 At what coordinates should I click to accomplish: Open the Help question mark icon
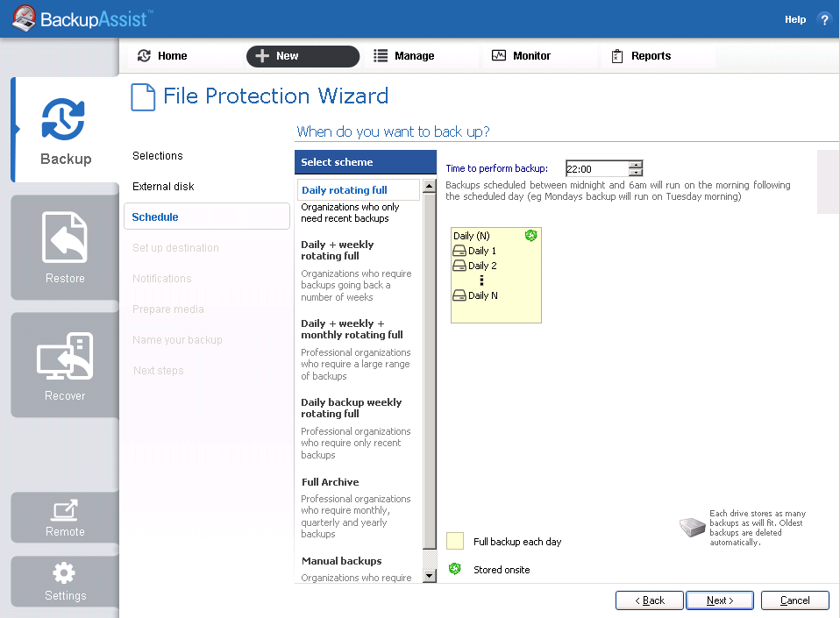tap(824, 20)
